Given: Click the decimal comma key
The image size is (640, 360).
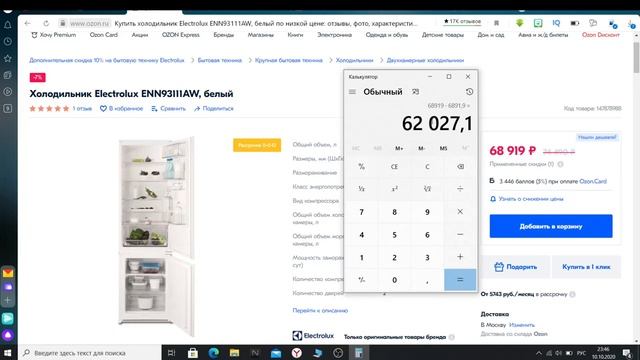Looking at the screenshot, I should pos(427,280).
